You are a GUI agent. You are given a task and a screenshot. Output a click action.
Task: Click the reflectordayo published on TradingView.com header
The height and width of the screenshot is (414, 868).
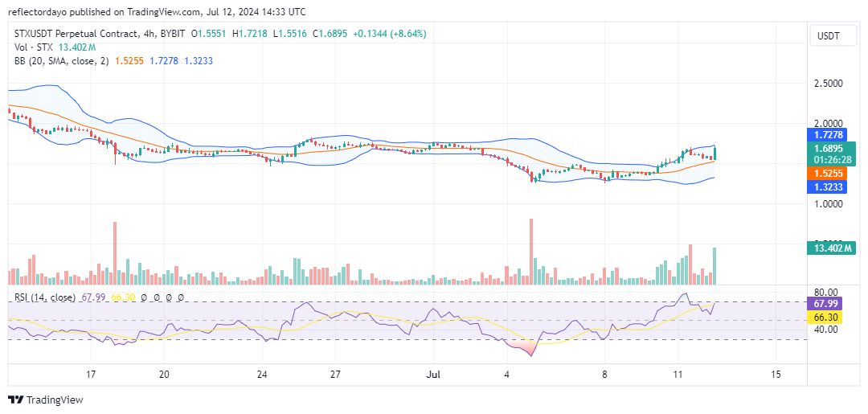[x=158, y=11]
